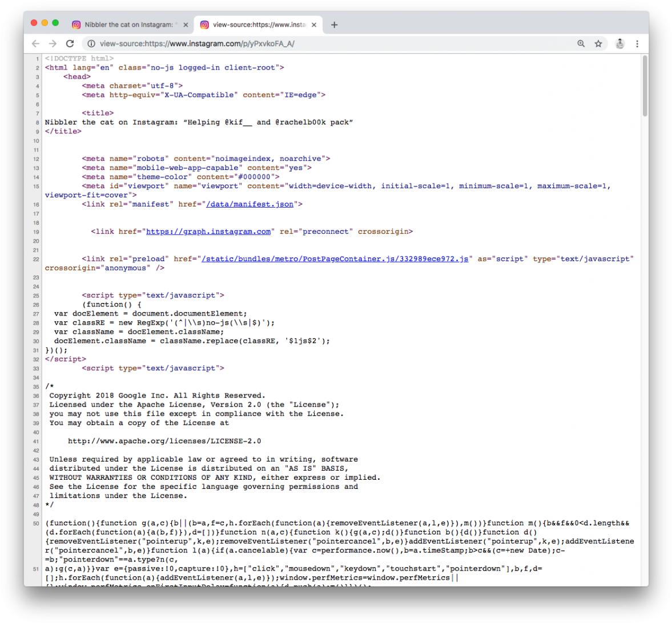Follow the graph.instagram.com link
Viewport: 672px width, 623px height.
[x=208, y=232]
